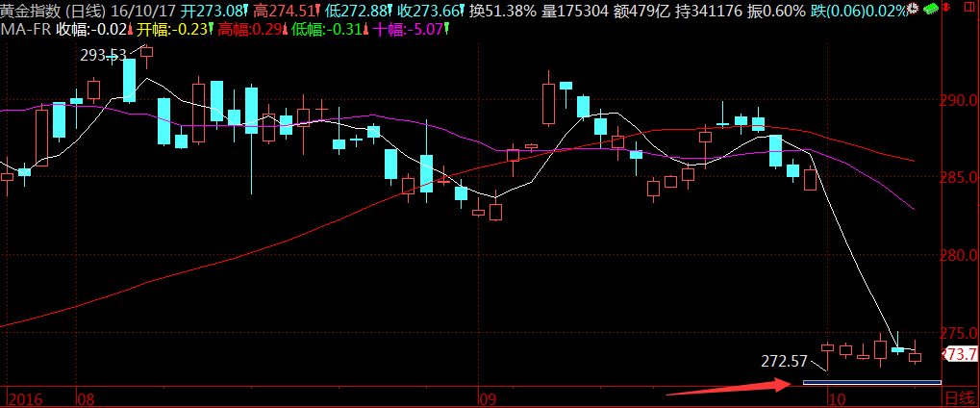This screenshot has height=408, width=980.
Task: Click the 08 month marker on time axis
Action: pyautogui.click(x=85, y=397)
